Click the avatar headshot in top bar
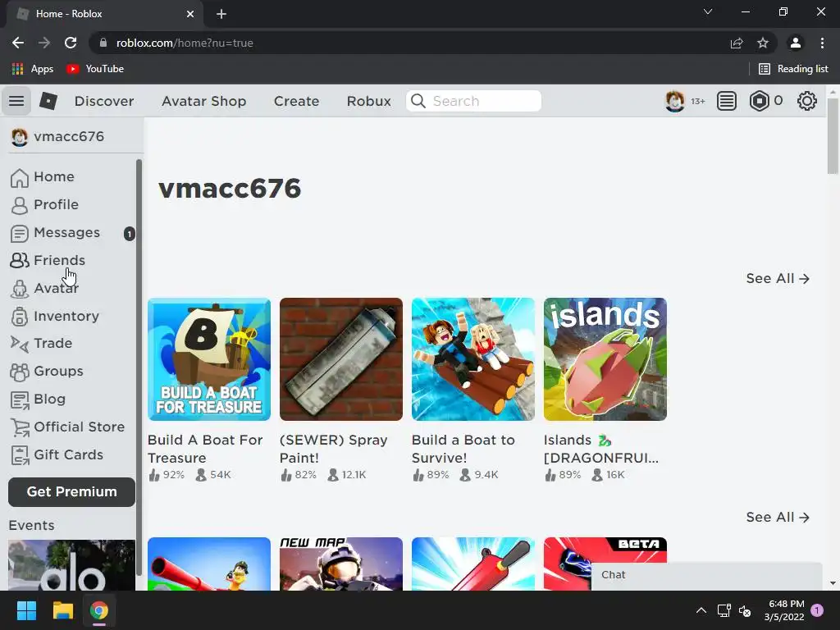Viewport: 840px width, 630px height. [674, 101]
